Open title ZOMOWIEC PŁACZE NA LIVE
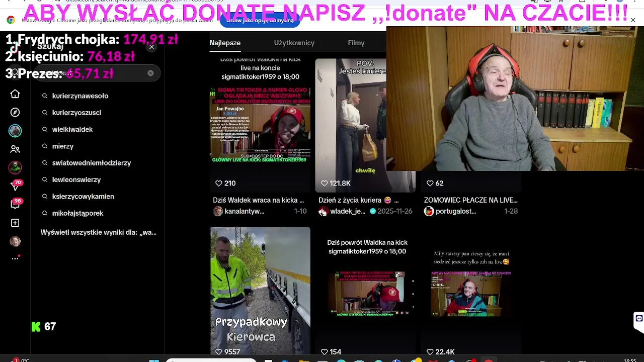The image size is (644, 362). [x=471, y=200]
